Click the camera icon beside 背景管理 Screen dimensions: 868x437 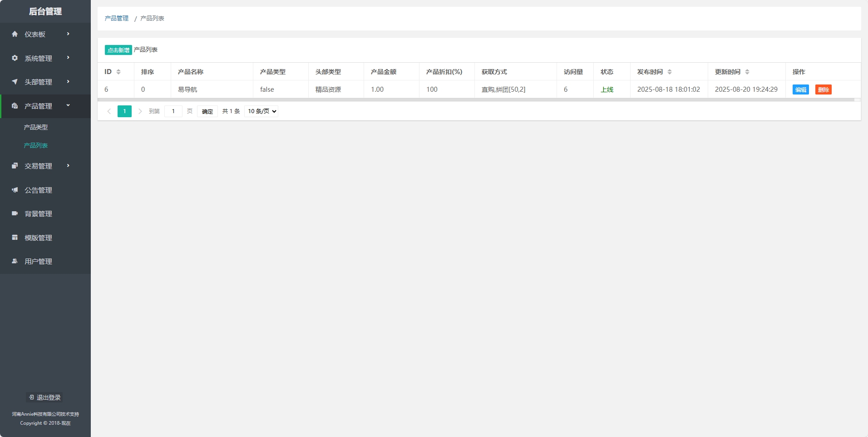pos(15,214)
